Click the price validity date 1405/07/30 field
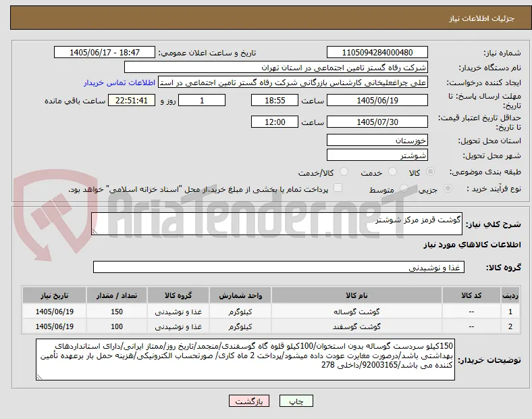The width and height of the screenshot is (532, 419). click(x=377, y=122)
